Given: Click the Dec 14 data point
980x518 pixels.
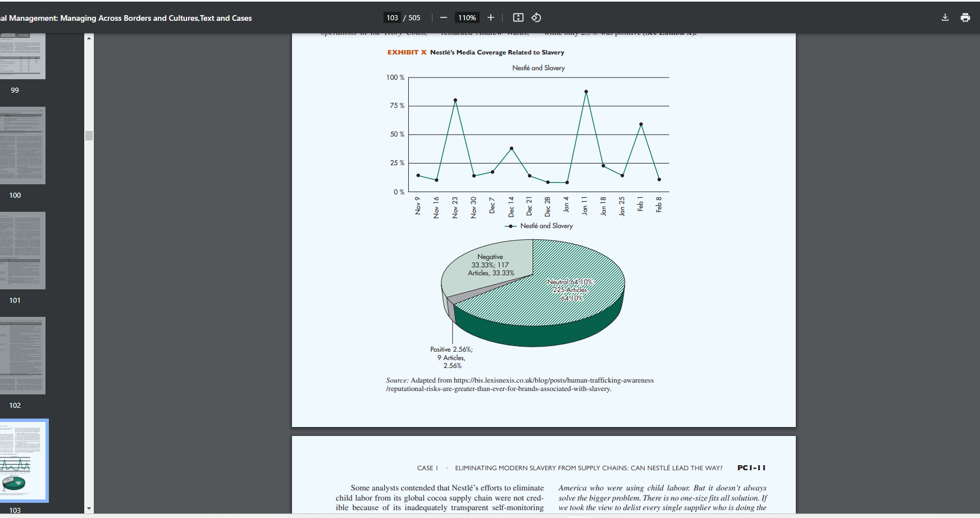Looking at the screenshot, I should pyautogui.click(x=511, y=148).
